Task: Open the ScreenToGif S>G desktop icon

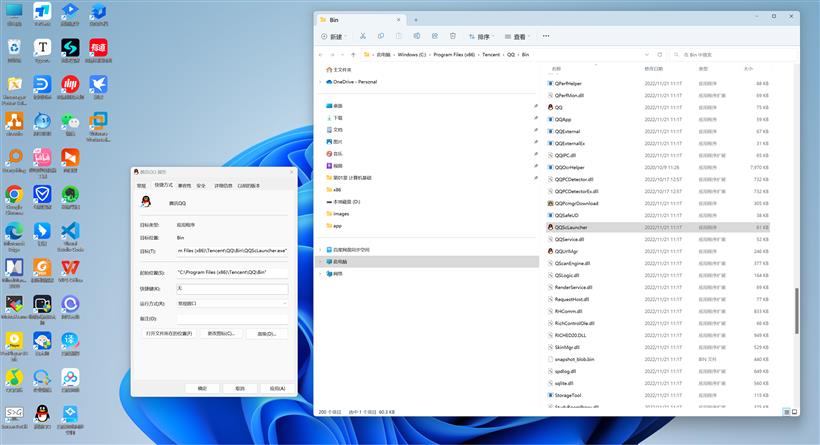Action: pyautogui.click(x=14, y=414)
